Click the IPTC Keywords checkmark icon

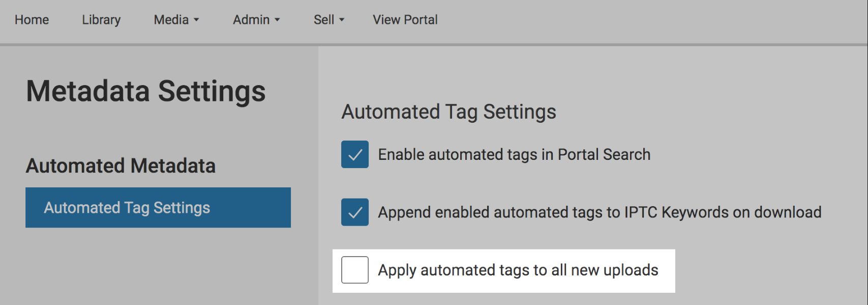click(355, 212)
